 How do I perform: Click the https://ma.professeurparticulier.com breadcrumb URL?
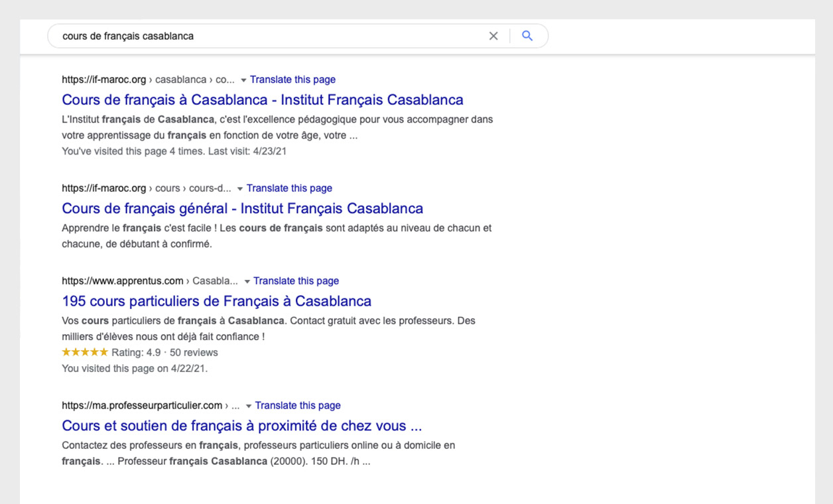tap(151, 406)
